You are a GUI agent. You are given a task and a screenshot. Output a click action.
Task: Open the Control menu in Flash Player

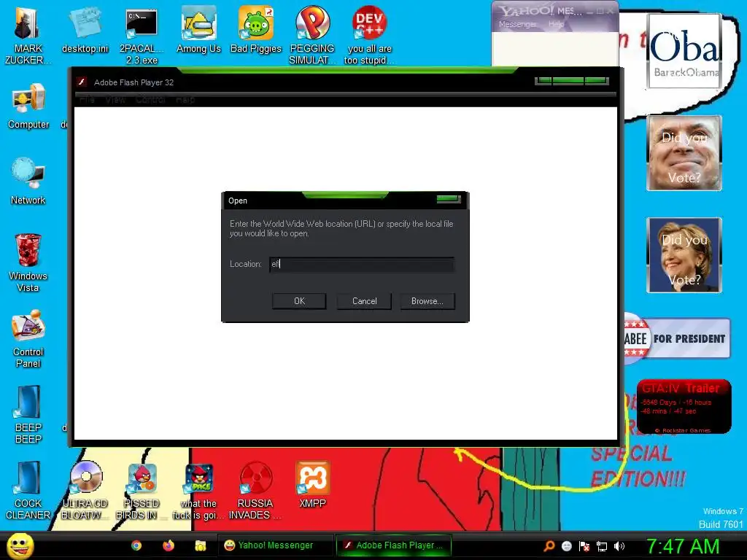click(x=150, y=99)
